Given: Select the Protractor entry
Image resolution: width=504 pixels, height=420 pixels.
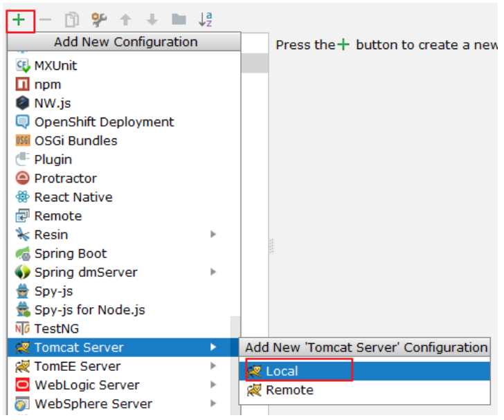Looking at the screenshot, I should click(124, 179).
